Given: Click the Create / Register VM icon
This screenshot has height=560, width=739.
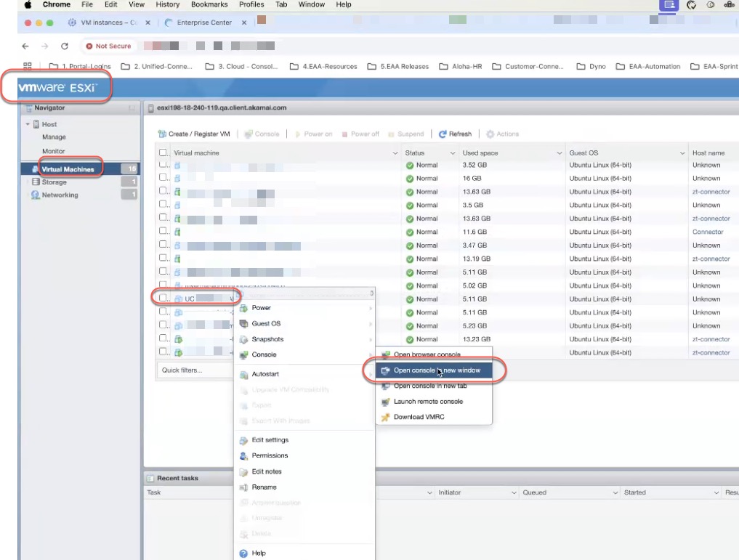Looking at the screenshot, I should point(162,134).
